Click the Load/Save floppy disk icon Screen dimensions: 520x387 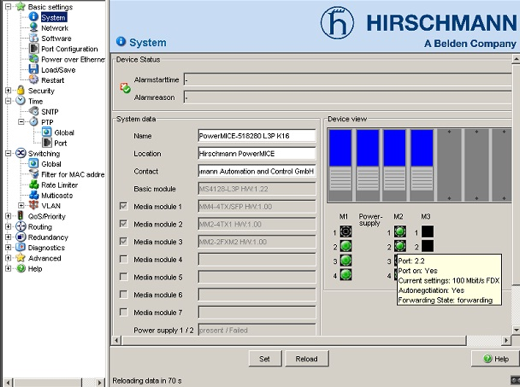click(33, 69)
